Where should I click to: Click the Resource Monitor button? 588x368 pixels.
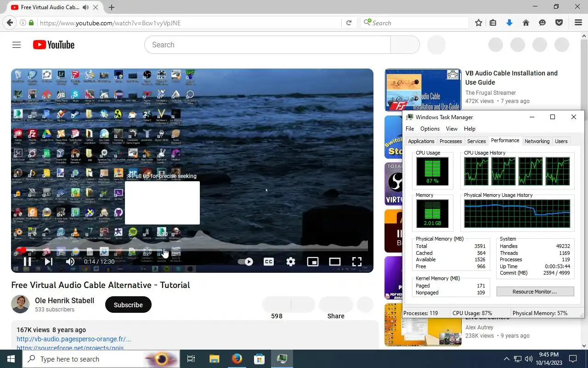[x=535, y=292]
